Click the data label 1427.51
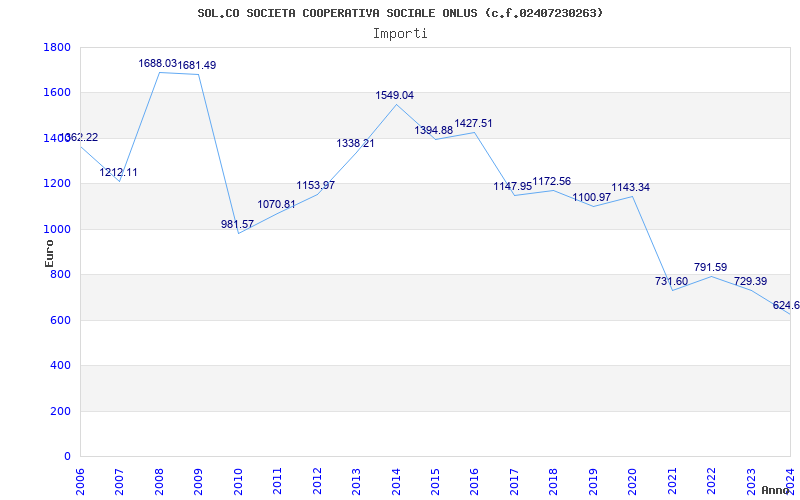Screen dimensions: 800x500 pyautogui.click(x=473, y=123)
